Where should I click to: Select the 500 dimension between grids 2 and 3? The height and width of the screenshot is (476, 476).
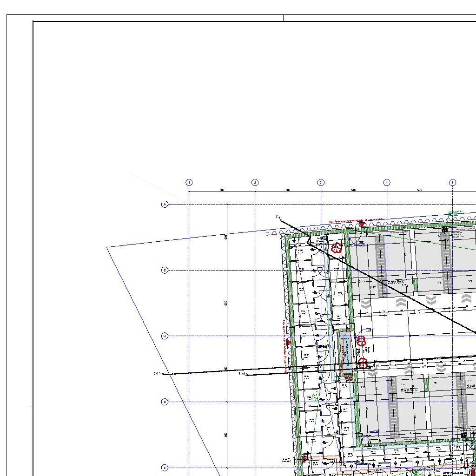288,190
